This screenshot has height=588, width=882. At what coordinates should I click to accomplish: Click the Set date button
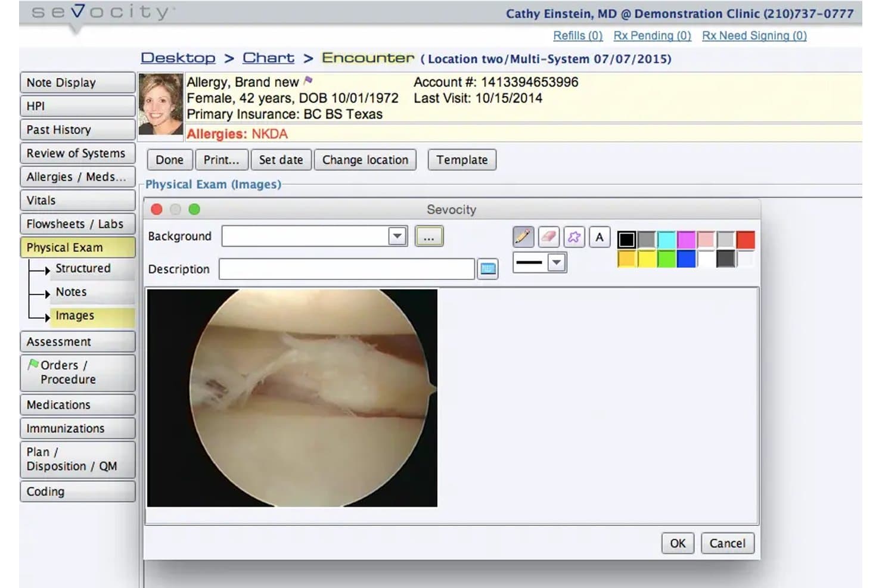281,160
